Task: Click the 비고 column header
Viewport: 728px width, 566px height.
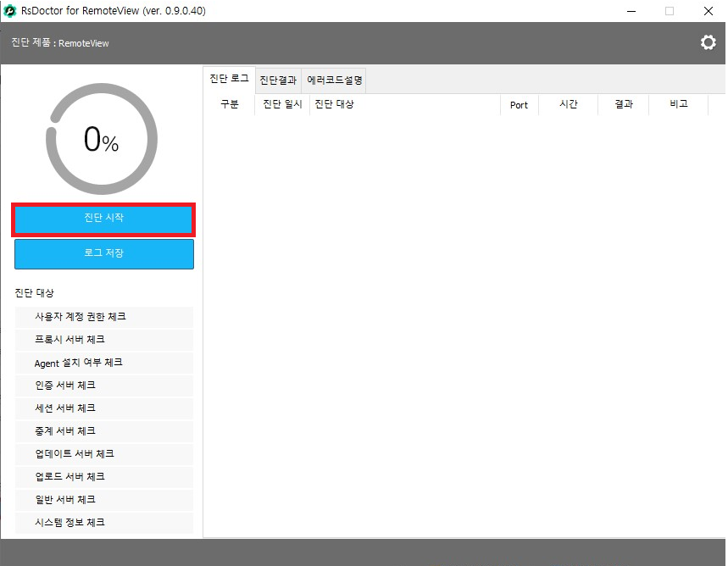Action: [x=678, y=104]
